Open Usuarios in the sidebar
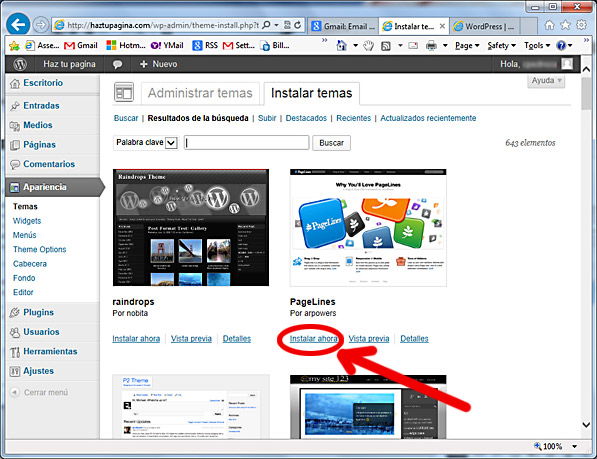Image resolution: width=597 pixels, height=459 pixels. coord(41,332)
